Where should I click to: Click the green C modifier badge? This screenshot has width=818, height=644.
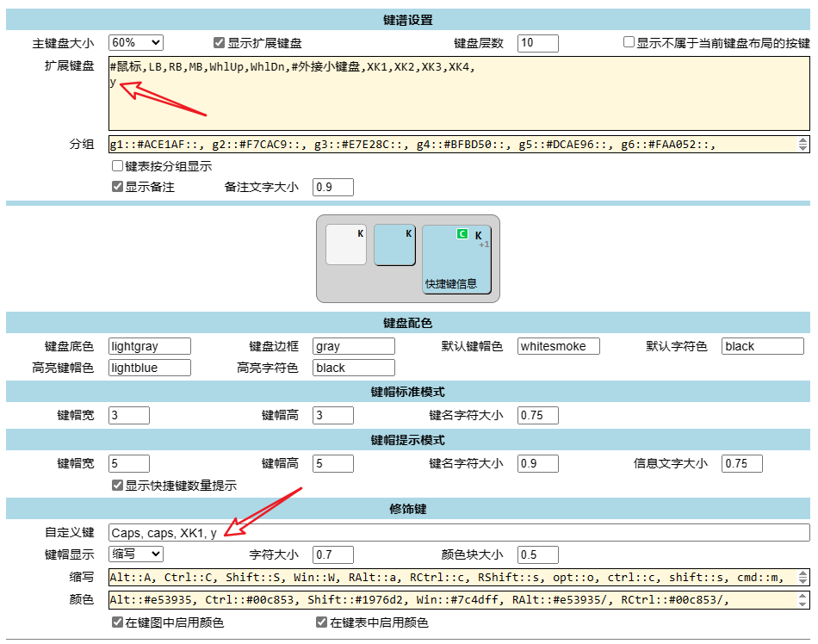coord(462,234)
